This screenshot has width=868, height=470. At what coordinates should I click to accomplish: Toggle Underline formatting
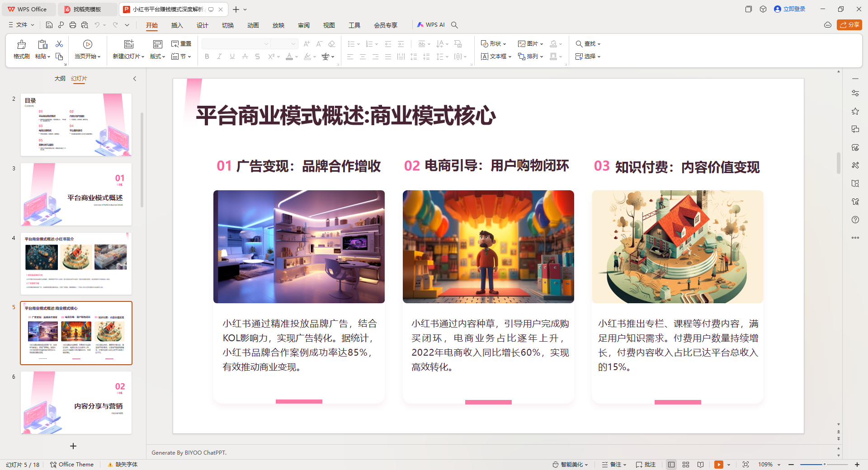tap(232, 56)
